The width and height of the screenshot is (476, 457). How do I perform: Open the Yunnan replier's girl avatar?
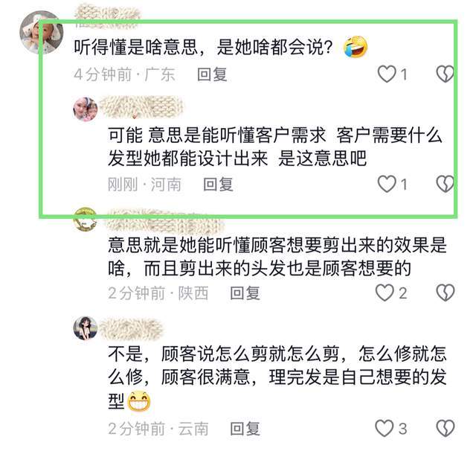coord(86,328)
